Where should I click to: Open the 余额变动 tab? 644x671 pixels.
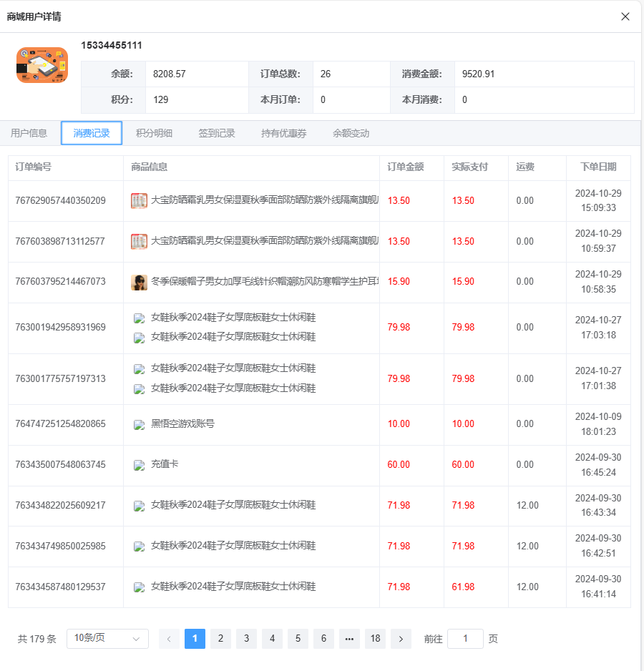(x=351, y=133)
